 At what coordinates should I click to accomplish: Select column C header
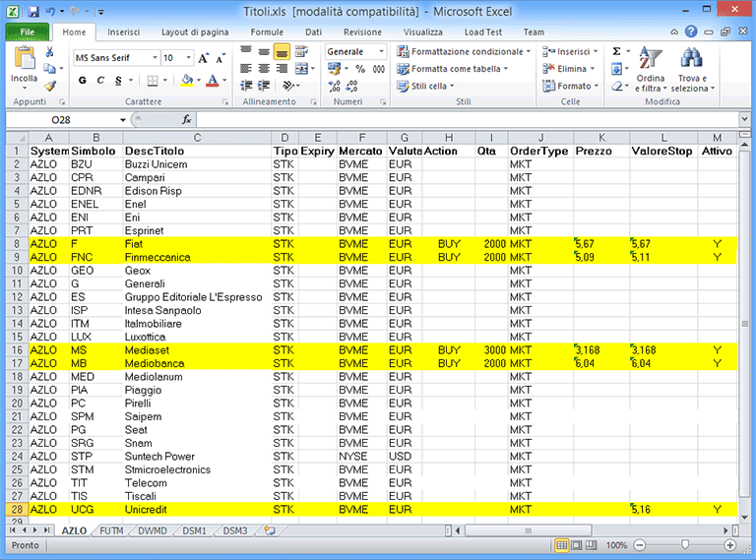197,138
